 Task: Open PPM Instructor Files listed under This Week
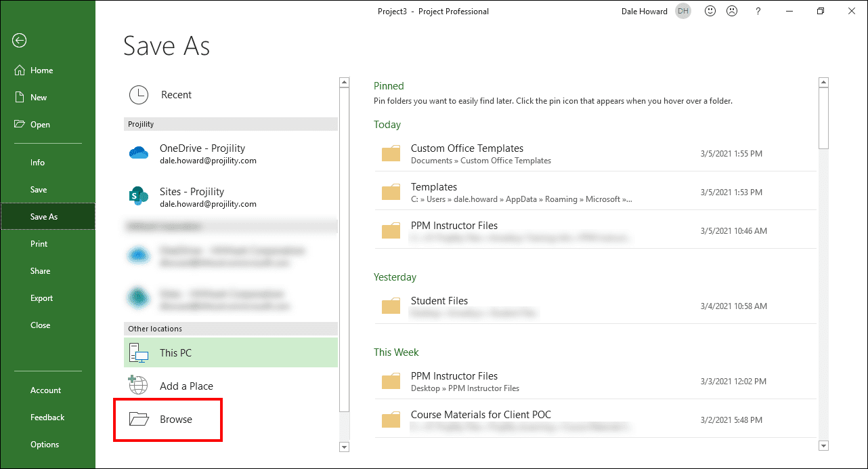click(x=595, y=382)
